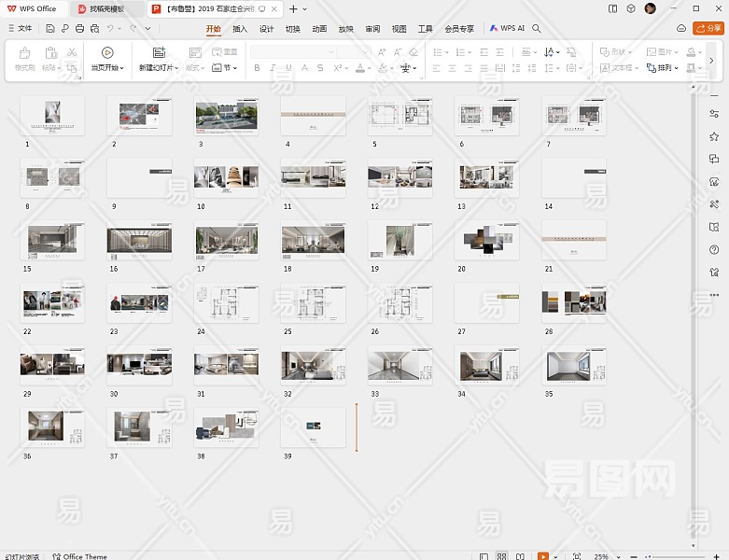Switch to reading view in status bar
The height and width of the screenshot is (560, 729).
click(x=520, y=556)
